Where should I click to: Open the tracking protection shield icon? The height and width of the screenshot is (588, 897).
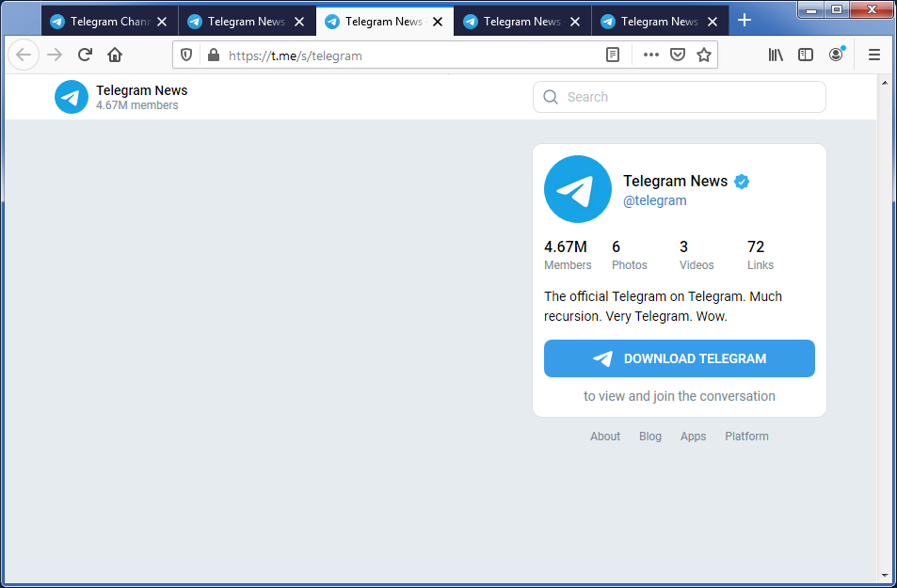pyautogui.click(x=186, y=55)
